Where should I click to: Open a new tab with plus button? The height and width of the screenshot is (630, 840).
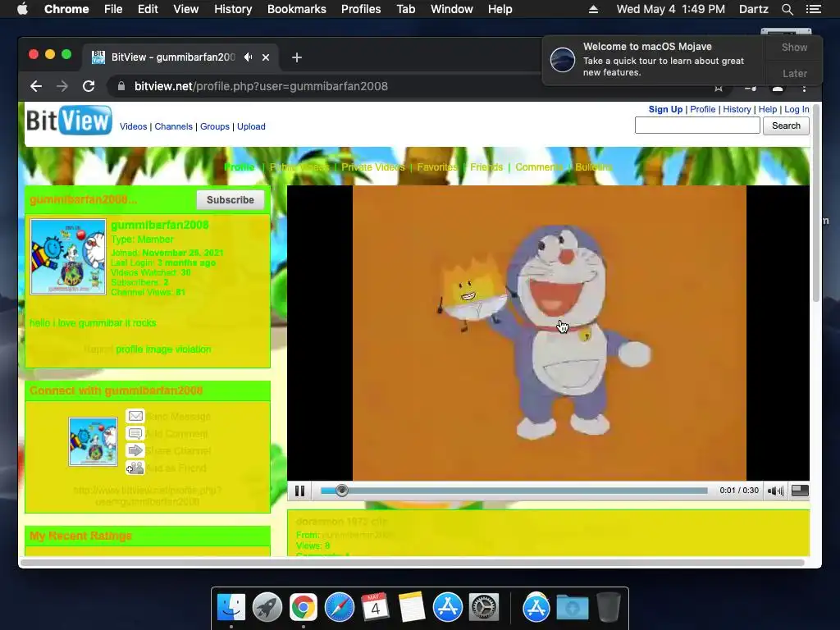point(297,57)
